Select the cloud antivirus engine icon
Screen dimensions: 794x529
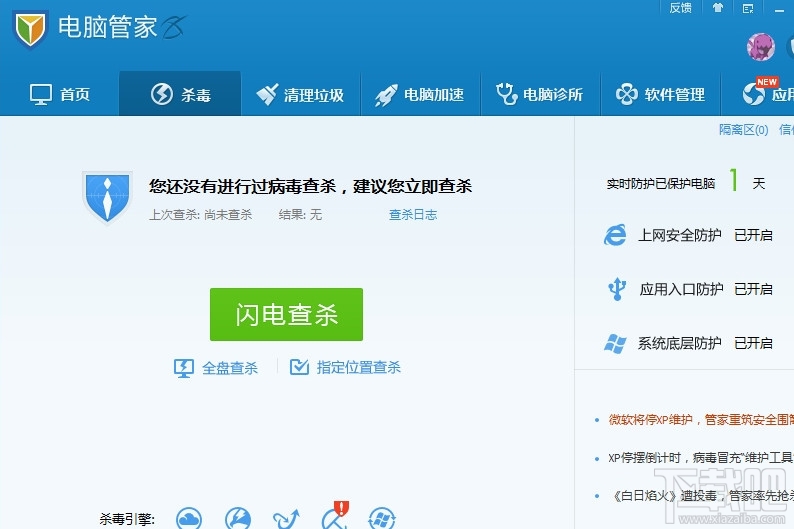point(189,518)
